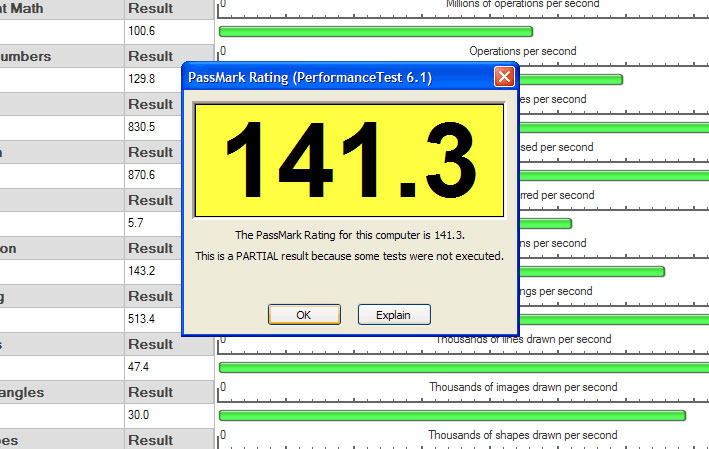Image resolution: width=709 pixels, height=449 pixels.
Task: Close the PassMark Rating dialog
Action: click(504, 76)
